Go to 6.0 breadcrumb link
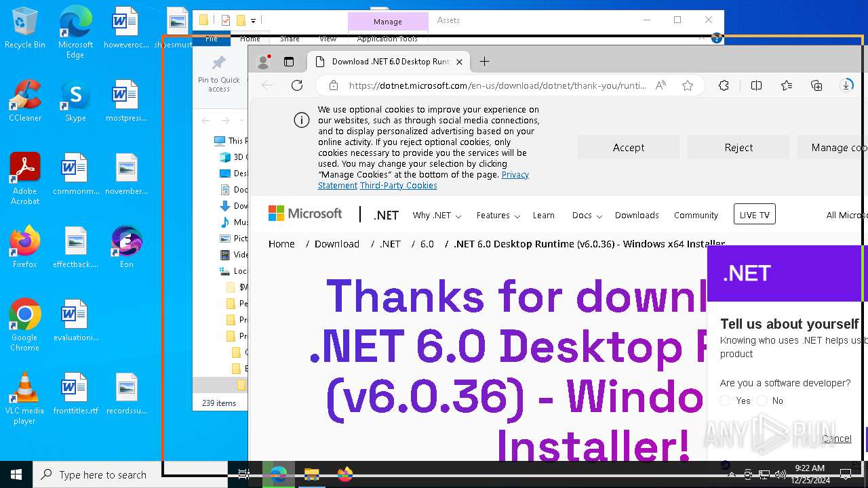 (x=427, y=244)
